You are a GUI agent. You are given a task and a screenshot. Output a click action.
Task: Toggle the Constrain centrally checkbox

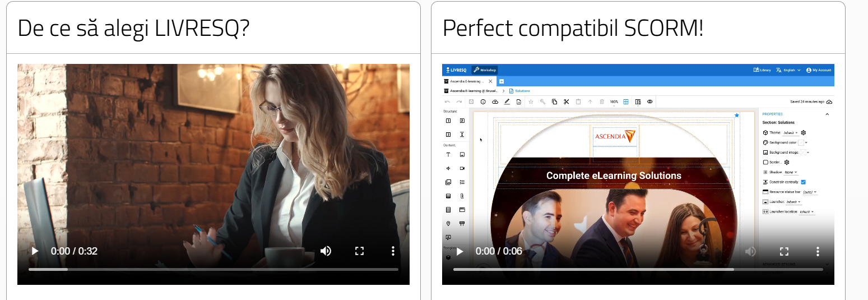[x=803, y=182]
